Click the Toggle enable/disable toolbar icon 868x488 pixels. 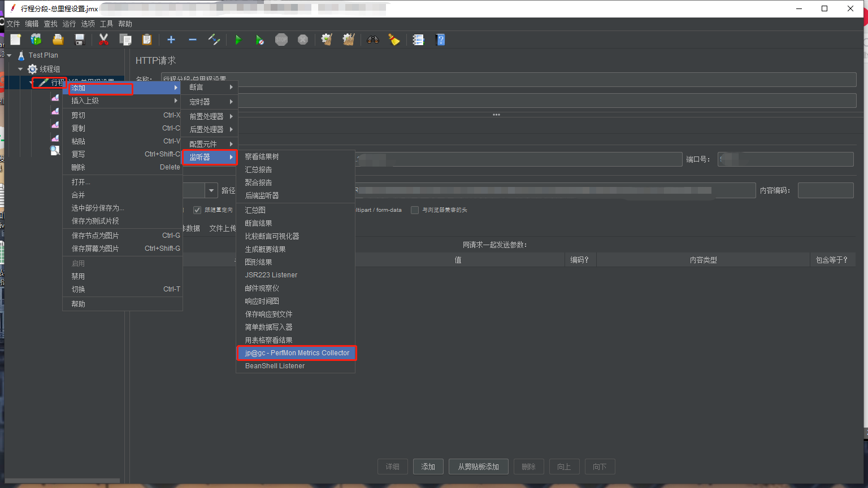[x=214, y=40]
